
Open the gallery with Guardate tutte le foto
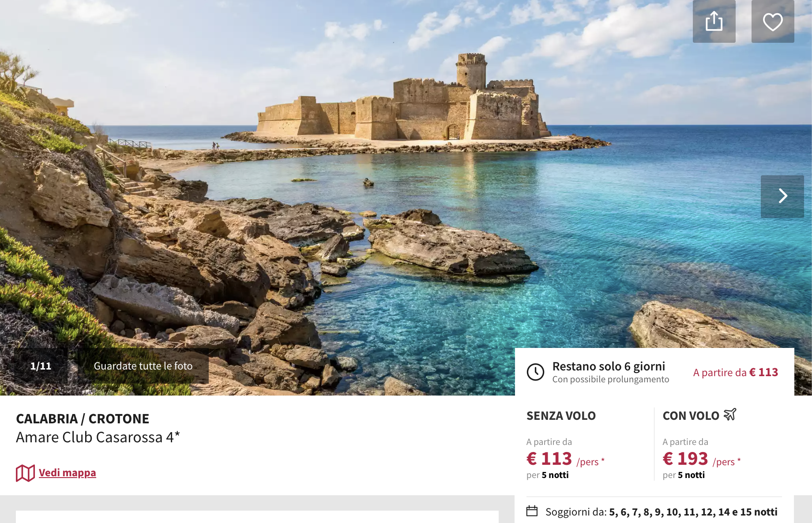click(143, 366)
